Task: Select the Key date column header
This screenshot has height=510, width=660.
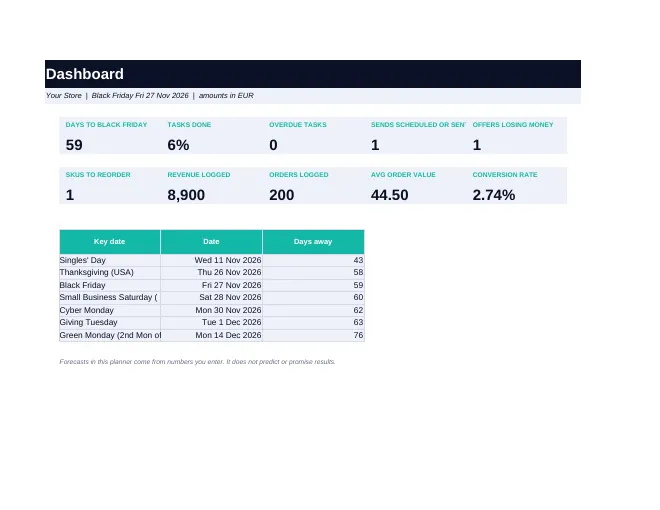Action: pos(110,242)
